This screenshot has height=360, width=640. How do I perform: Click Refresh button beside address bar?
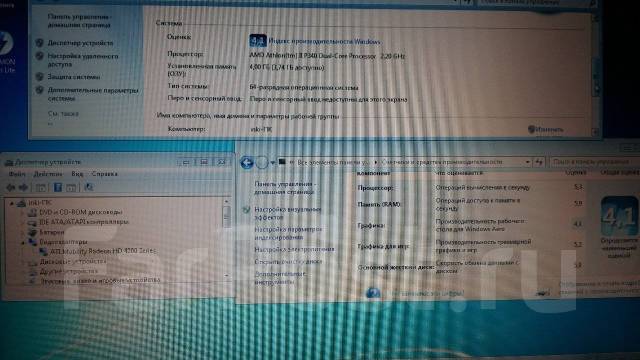pyautogui.click(x=539, y=162)
